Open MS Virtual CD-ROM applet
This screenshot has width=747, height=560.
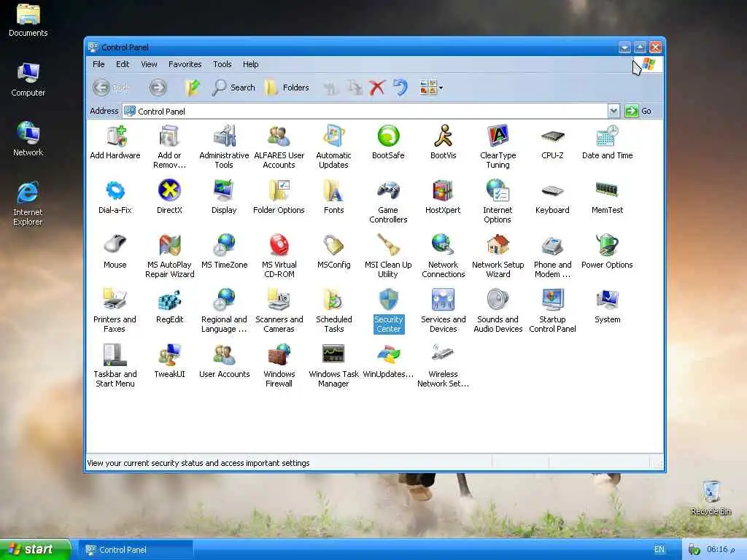click(279, 256)
